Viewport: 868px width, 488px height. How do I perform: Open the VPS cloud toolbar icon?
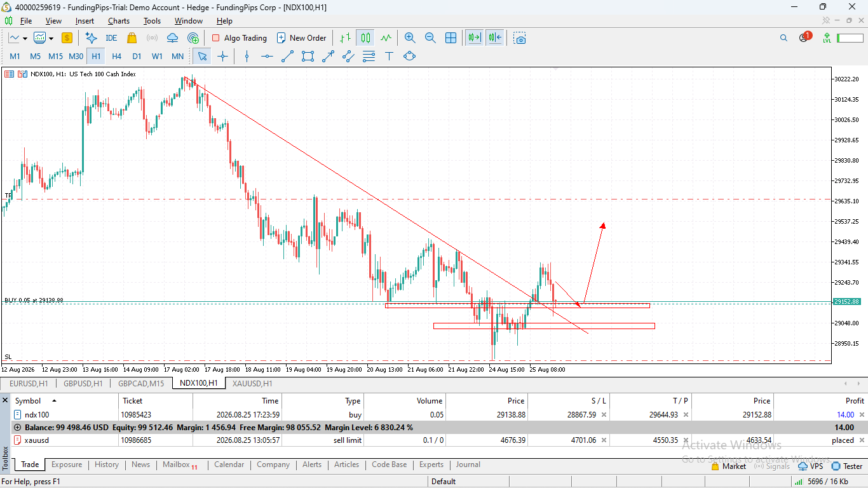coord(172,38)
